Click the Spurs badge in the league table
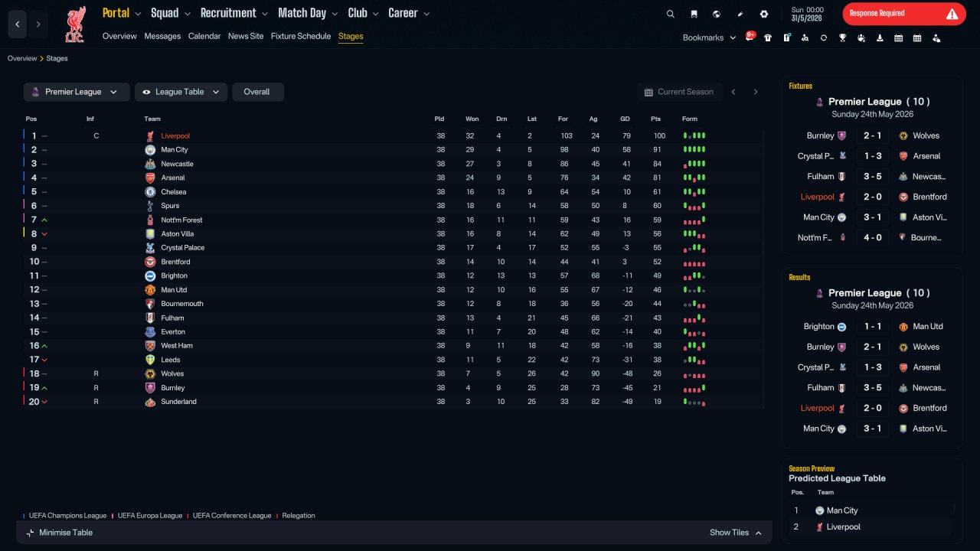Image resolution: width=980 pixels, height=551 pixels. 150,206
